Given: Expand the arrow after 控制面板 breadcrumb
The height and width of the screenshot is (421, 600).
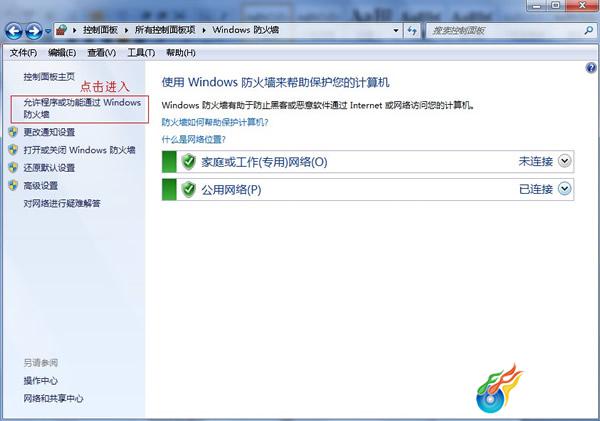Looking at the screenshot, I should [x=126, y=30].
